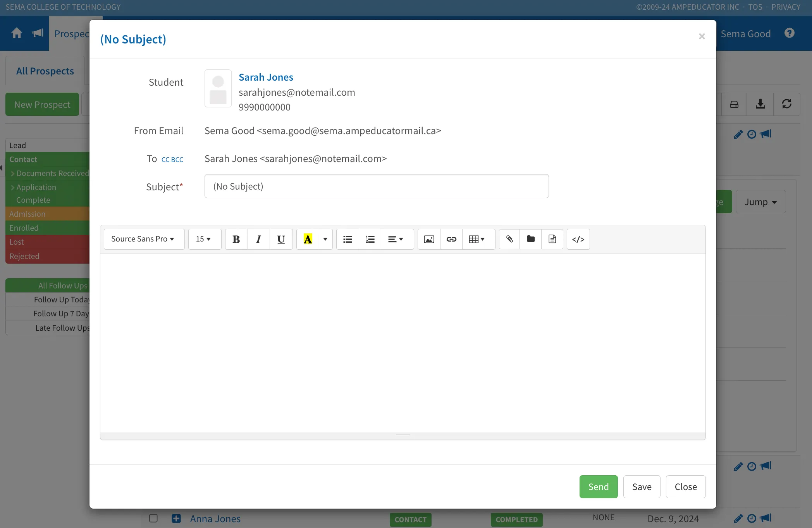Viewport: 812px width, 528px height.
Task: Insert a hyperlink in the email body
Action: 451,239
